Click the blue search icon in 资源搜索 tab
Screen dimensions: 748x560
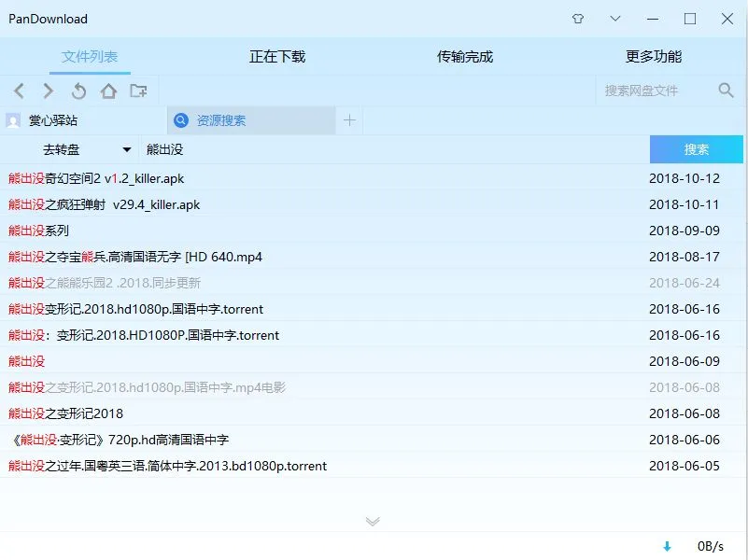point(181,120)
